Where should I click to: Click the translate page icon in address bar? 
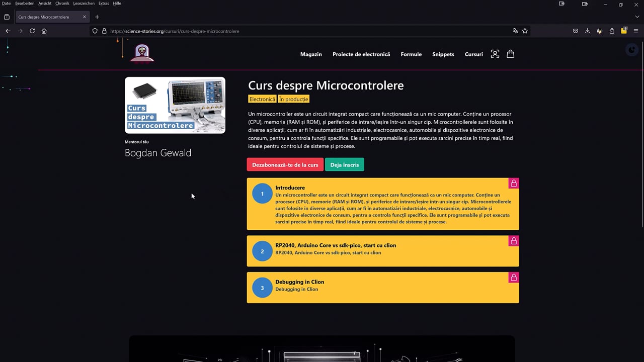(x=515, y=31)
